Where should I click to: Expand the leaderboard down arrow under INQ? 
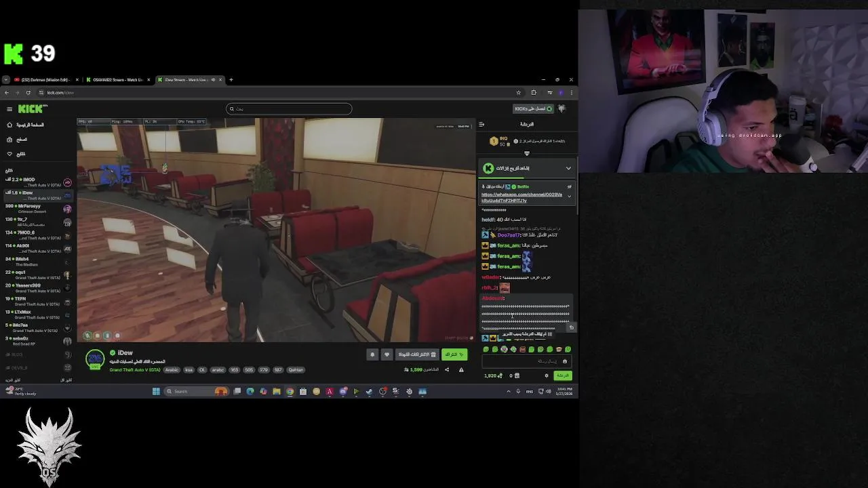pos(527,154)
